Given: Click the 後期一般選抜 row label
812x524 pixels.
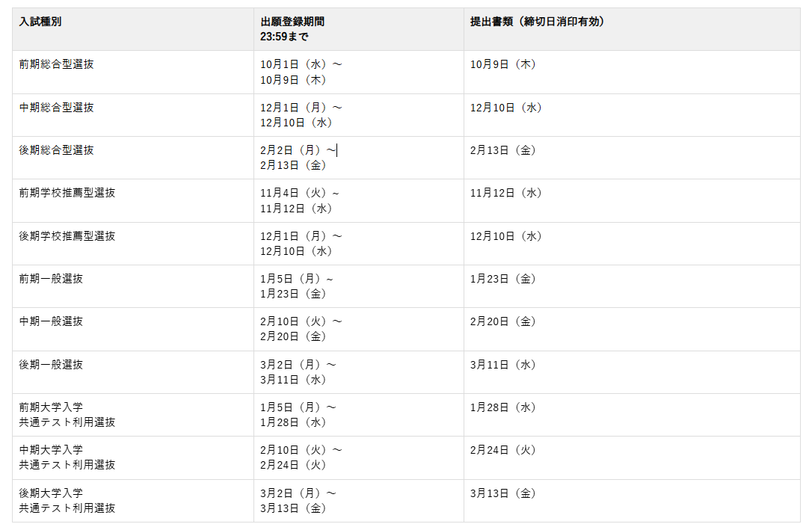Looking at the screenshot, I should point(51,365).
